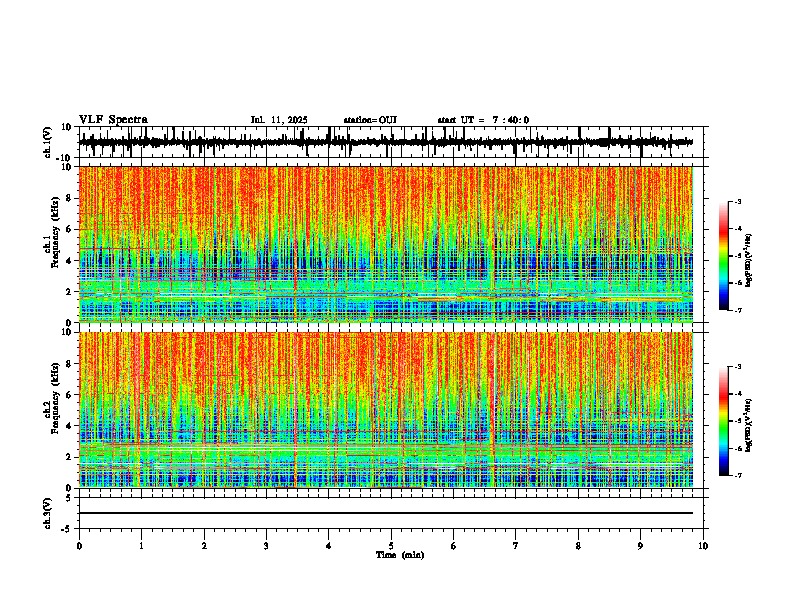This screenshot has height=612, width=792.
Task: Click the "8" kHz tick of ch.2 spectrogram
Action: click(70, 364)
